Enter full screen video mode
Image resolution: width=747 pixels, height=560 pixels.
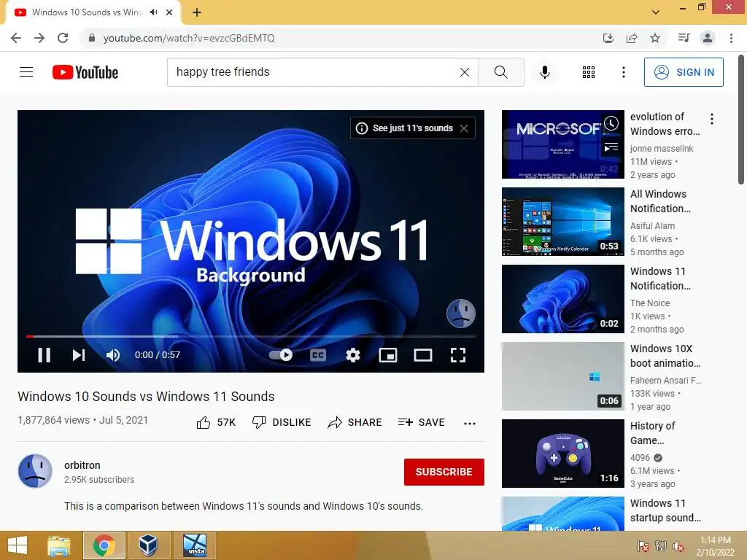[x=458, y=355]
